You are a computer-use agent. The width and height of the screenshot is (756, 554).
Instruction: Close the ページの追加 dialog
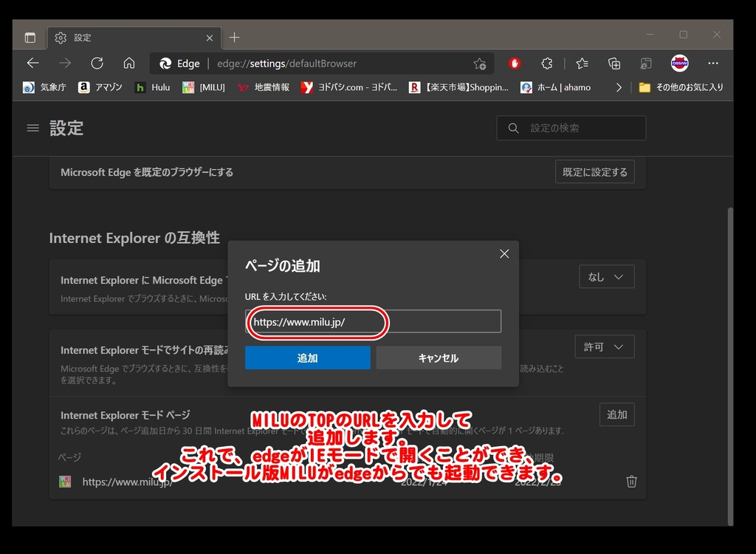[504, 253]
